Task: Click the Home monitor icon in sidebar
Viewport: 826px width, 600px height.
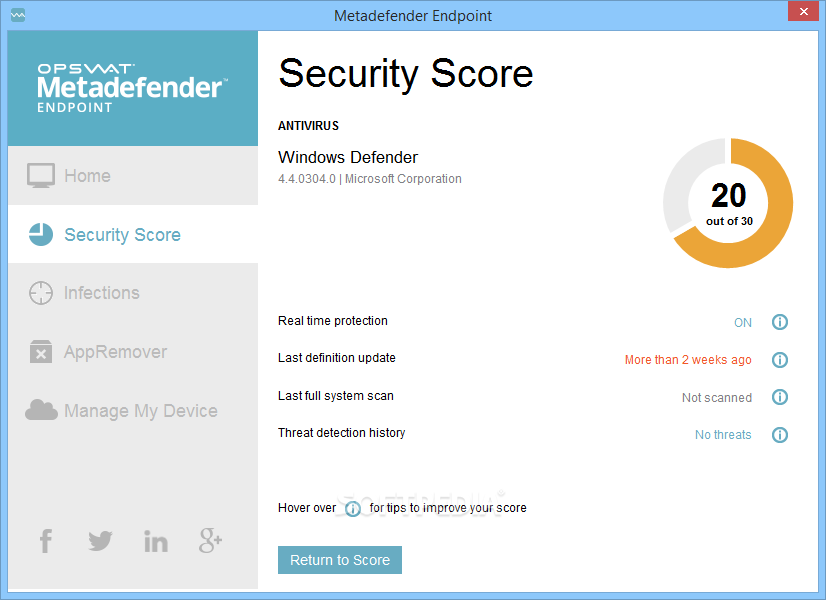Action: coord(41,175)
